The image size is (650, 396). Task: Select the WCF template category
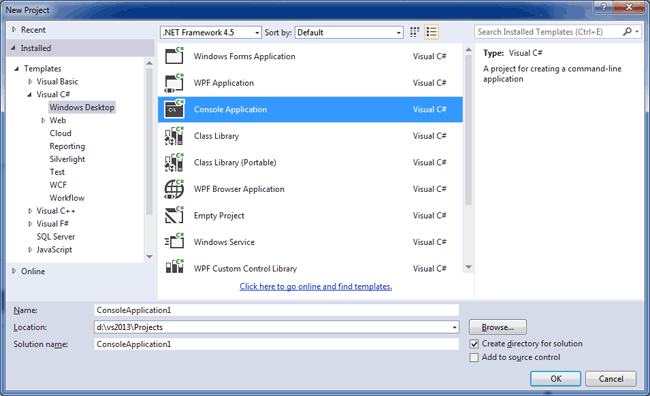[58, 185]
